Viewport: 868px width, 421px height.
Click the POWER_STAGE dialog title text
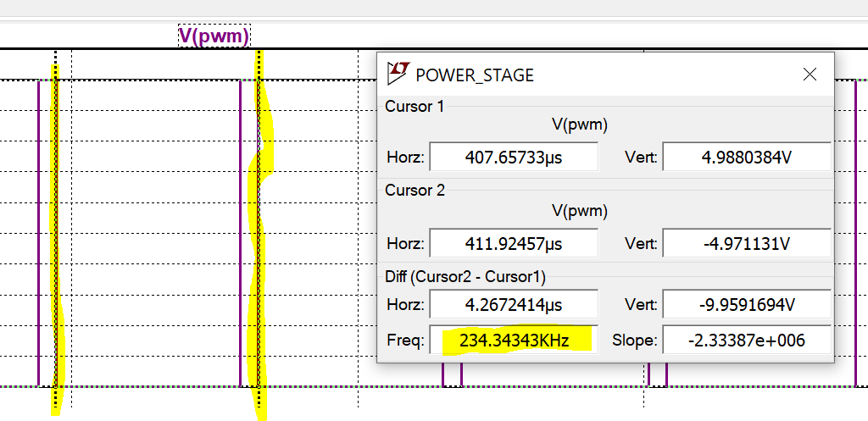[x=475, y=75]
